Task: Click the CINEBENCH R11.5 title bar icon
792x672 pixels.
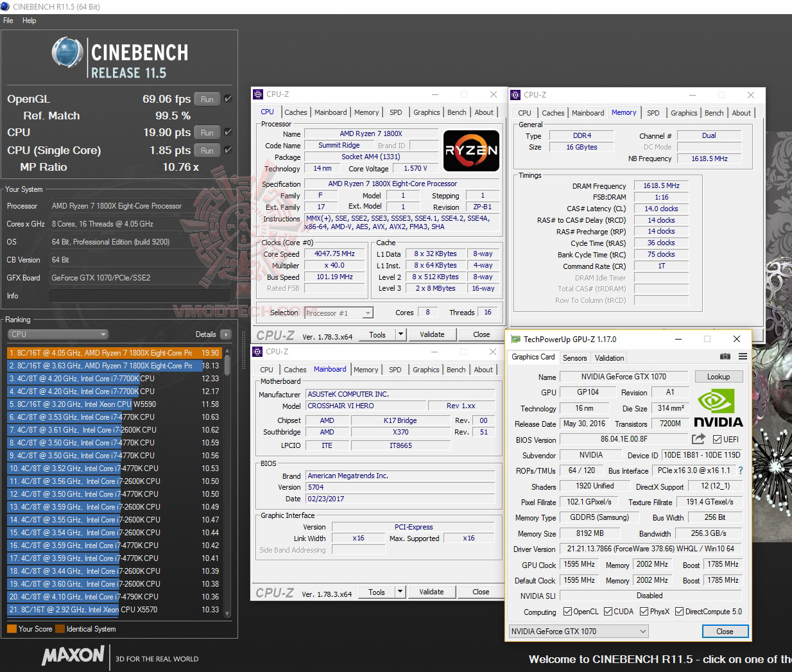Action: click(x=6, y=6)
